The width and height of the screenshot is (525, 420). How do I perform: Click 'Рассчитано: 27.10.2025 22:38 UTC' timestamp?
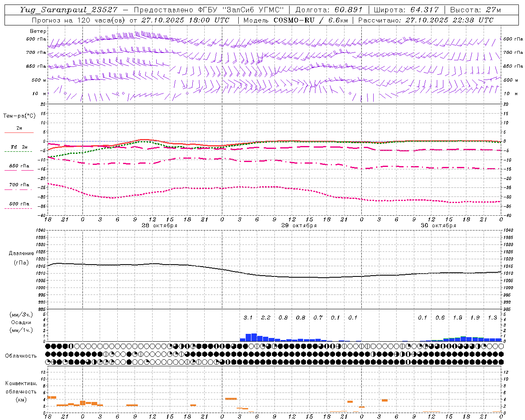pos(426,20)
